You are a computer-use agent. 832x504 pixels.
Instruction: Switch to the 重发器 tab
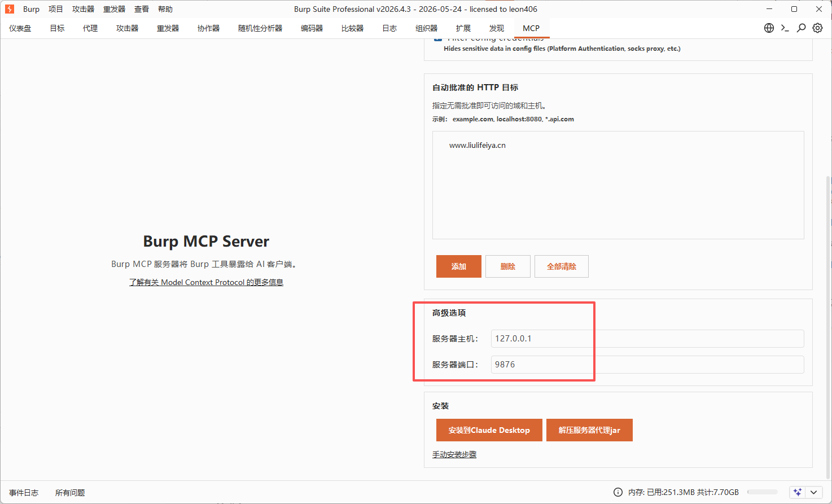point(168,28)
